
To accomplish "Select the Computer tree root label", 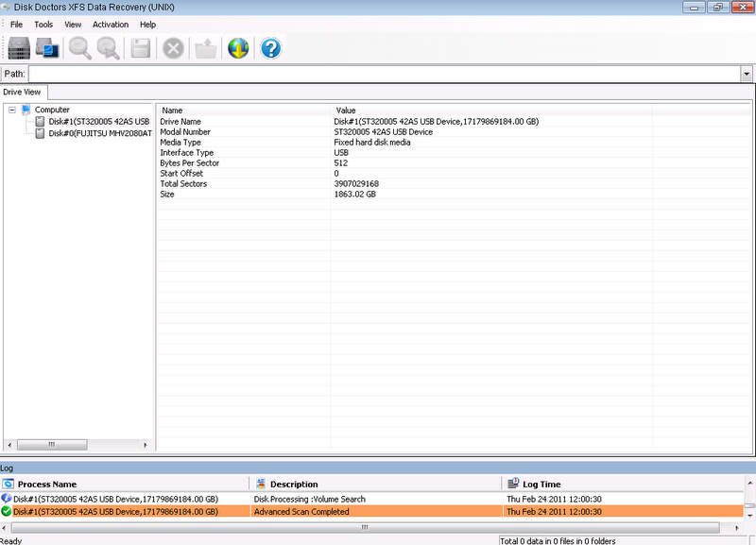I will (x=52, y=110).
